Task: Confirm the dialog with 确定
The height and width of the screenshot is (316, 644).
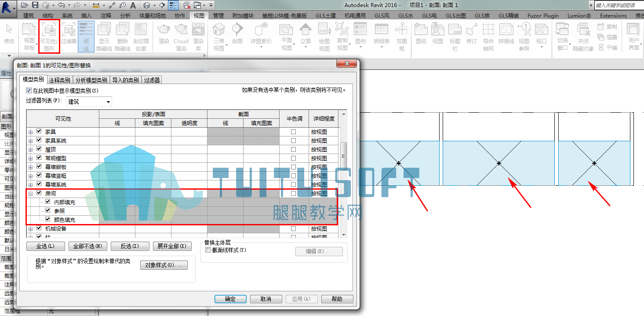Action: click(x=230, y=299)
